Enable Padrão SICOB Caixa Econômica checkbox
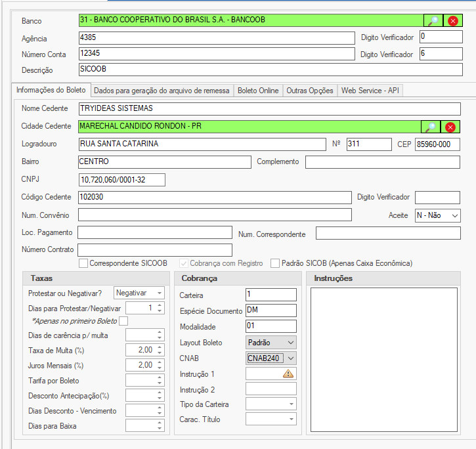This screenshot has width=476, height=449. click(275, 263)
